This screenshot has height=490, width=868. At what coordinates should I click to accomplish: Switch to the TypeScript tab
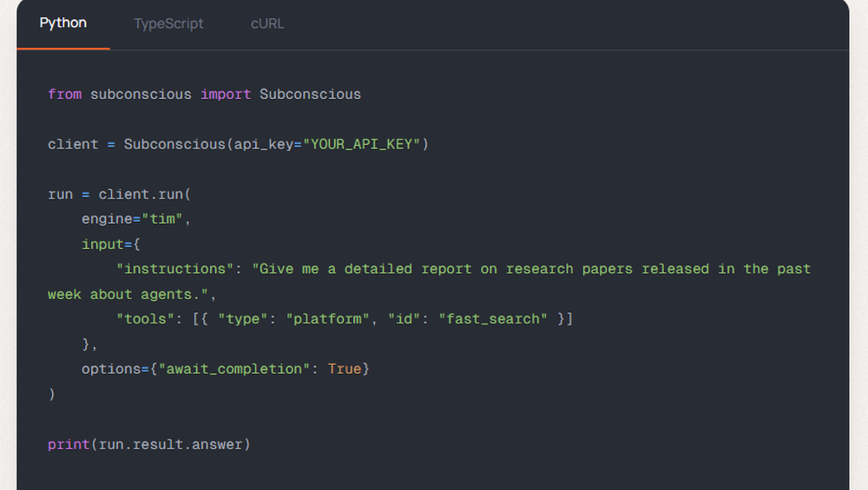168,23
